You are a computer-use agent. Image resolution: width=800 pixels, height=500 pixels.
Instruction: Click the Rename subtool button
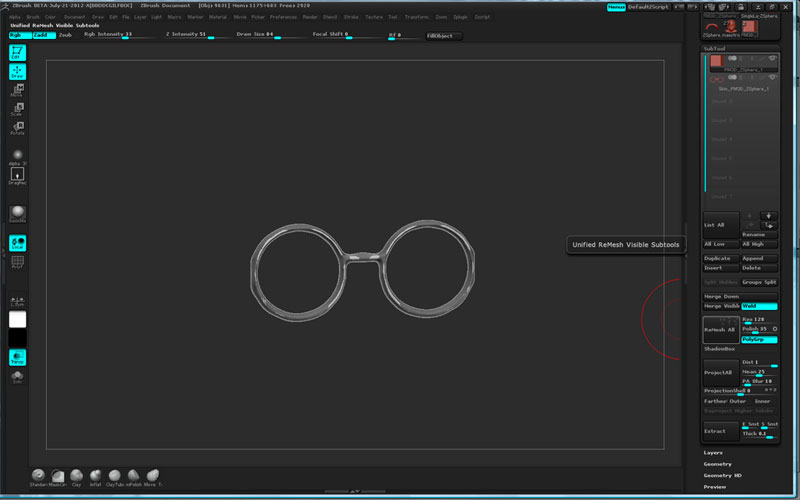pyautogui.click(x=759, y=234)
